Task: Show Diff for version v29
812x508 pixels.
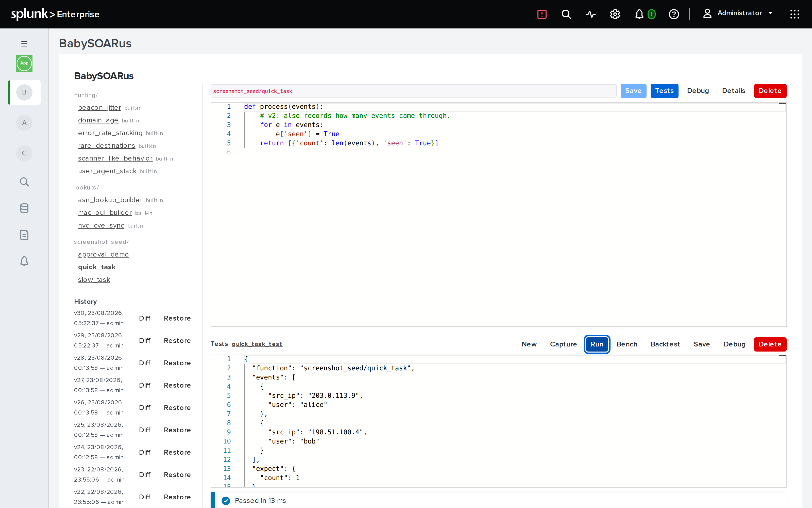Action: (x=145, y=341)
